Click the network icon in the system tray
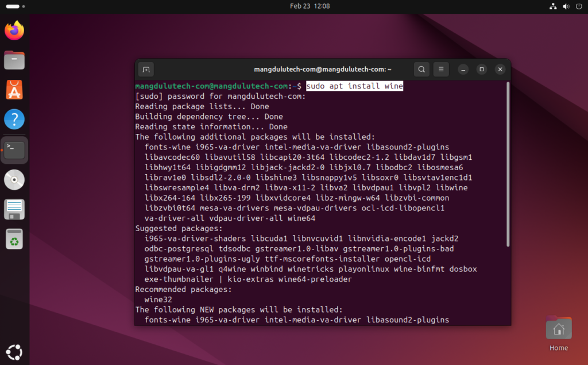This screenshot has height=365, width=588. pyautogui.click(x=553, y=6)
